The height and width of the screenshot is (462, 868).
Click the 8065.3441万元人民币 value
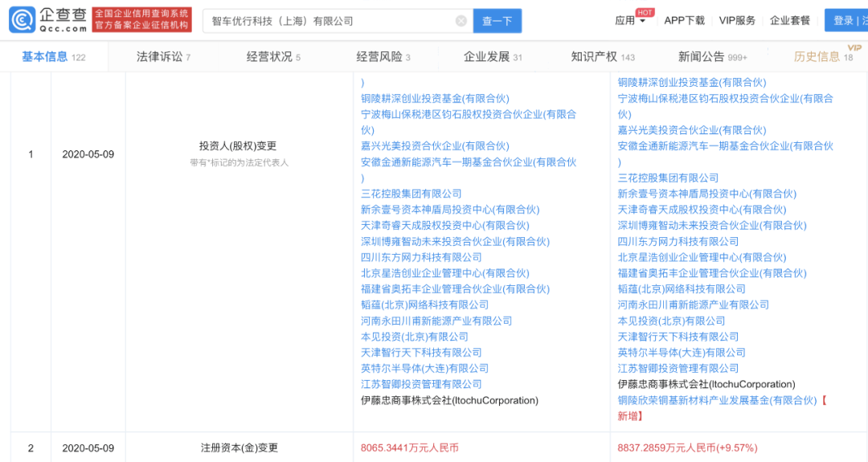point(410,448)
